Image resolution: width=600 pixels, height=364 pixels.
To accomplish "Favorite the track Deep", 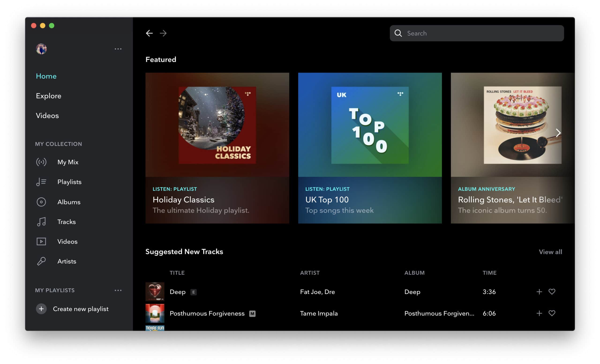I will (552, 291).
